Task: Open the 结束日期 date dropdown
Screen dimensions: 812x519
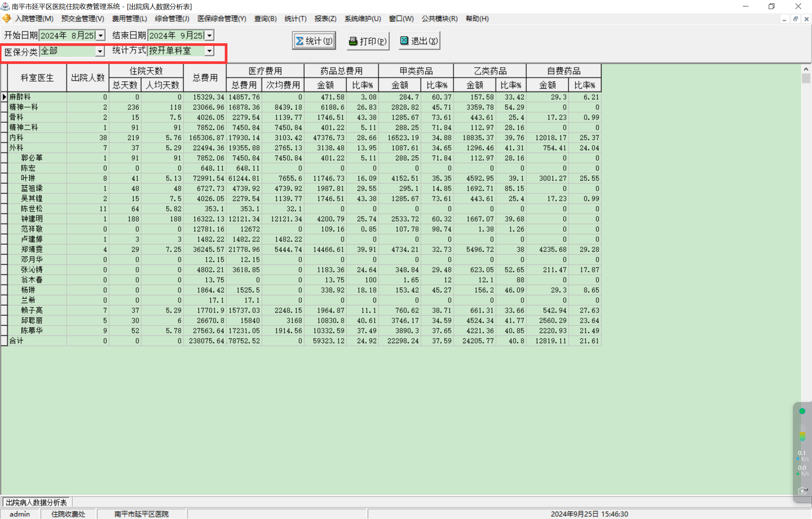Action: (209, 35)
